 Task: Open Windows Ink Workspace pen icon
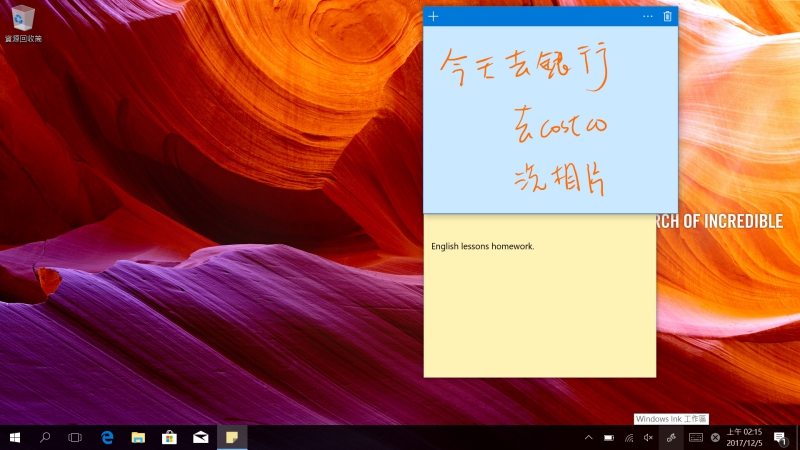pos(671,438)
